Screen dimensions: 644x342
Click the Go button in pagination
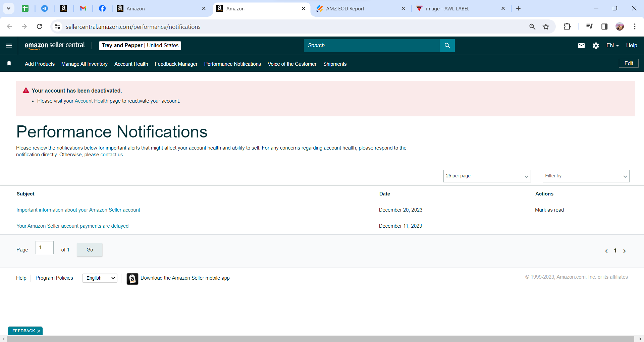click(x=90, y=250)
